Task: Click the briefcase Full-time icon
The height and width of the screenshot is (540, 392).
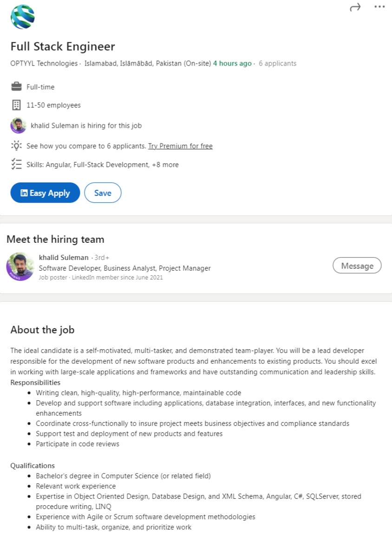Action: (x=16, y=86)
